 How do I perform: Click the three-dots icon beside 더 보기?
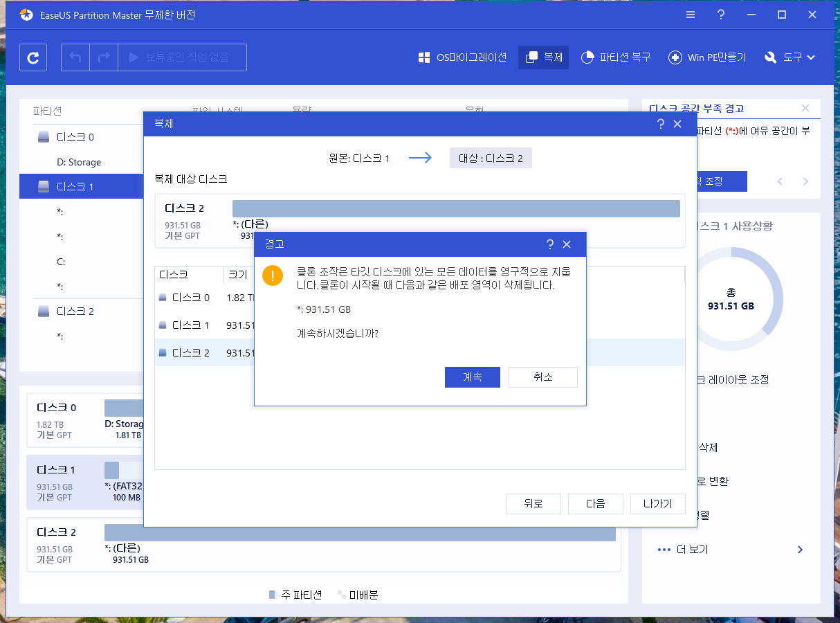pos(664,550)
